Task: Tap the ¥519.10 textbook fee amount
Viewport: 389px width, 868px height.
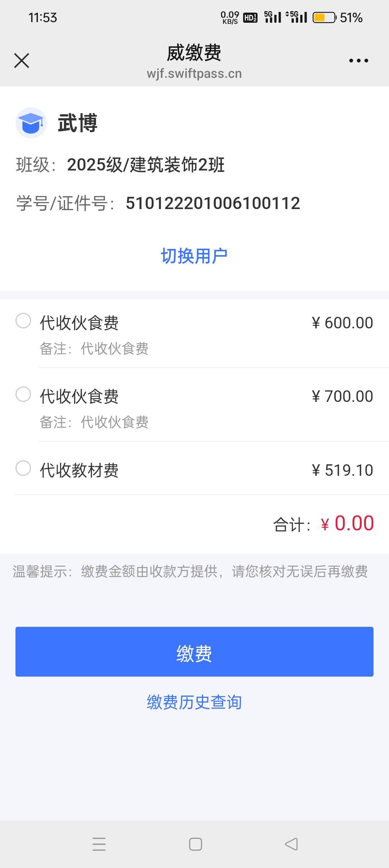Action: pyautogui.click(x=342, y=470)
